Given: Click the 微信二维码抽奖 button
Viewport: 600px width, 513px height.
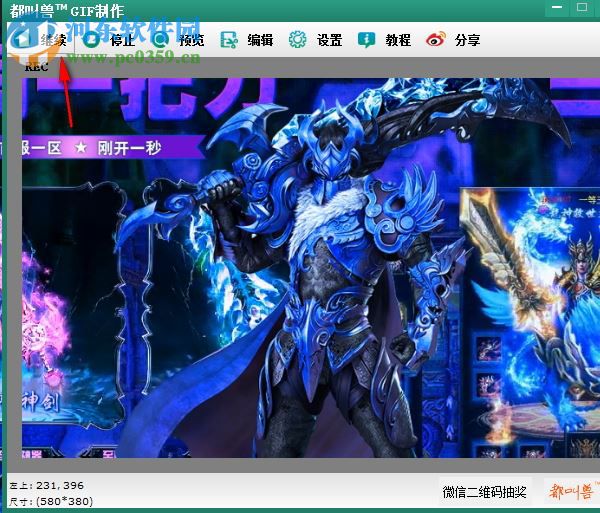Looking at the screenshot, I should tap(484, 492).
